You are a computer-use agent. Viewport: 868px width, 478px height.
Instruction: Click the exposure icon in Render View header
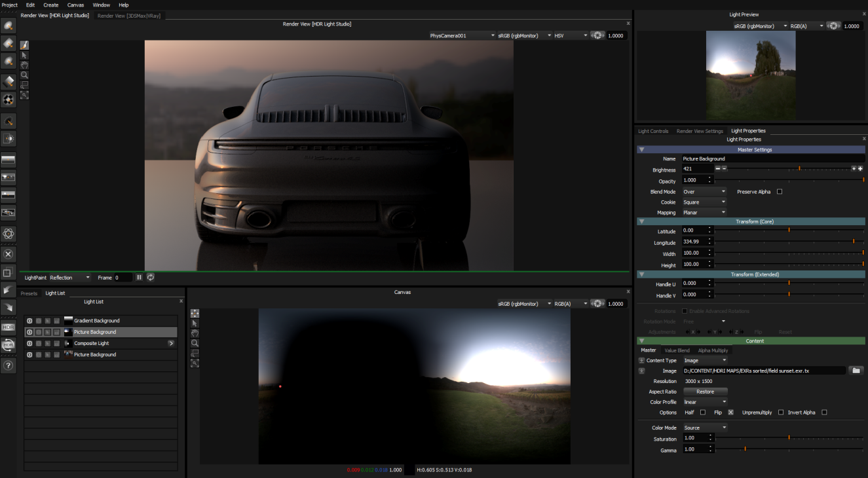coord(597,35)
